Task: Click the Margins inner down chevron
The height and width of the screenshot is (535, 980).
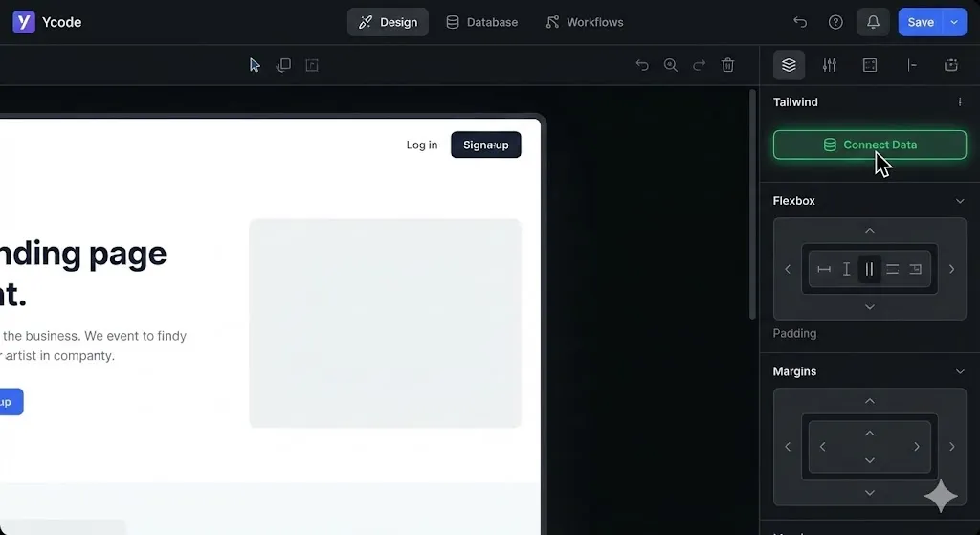Action: pos(869,460)
